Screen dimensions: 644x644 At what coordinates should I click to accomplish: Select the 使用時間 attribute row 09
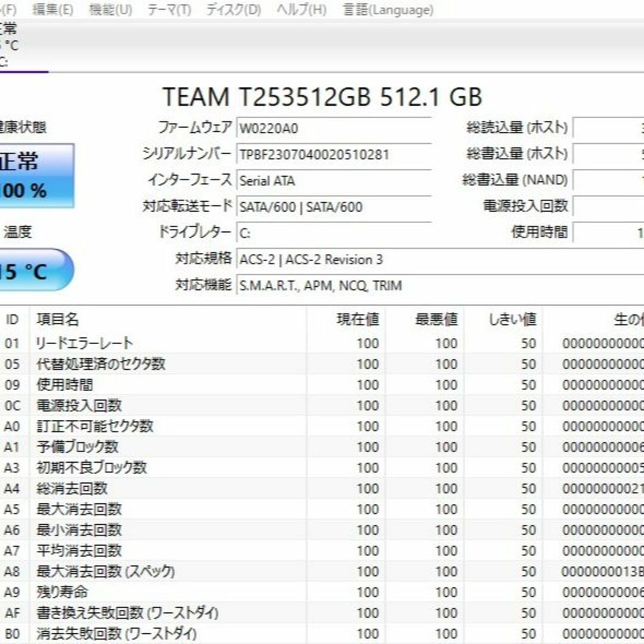tap(322, 385)
